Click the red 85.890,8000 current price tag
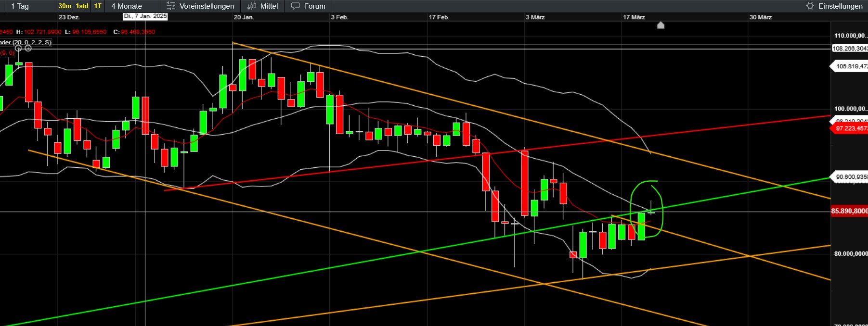Screen dimensions: 868x326 [x=849, y=211]
